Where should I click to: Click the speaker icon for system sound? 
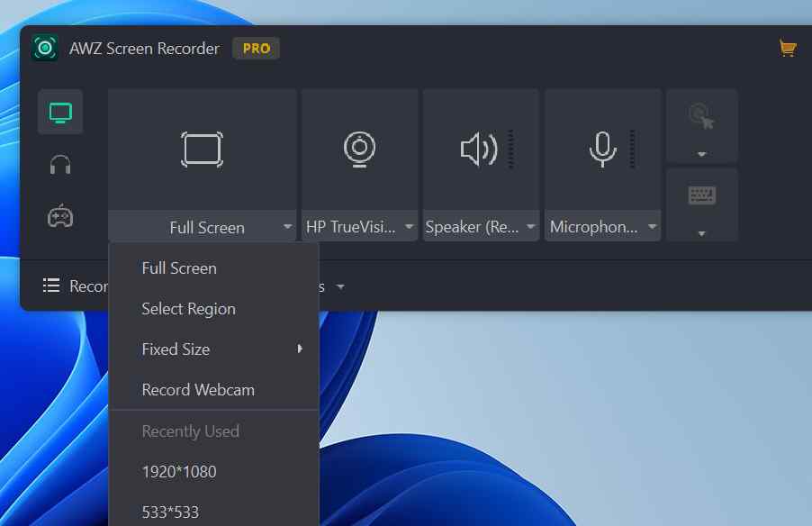(477, 149)
